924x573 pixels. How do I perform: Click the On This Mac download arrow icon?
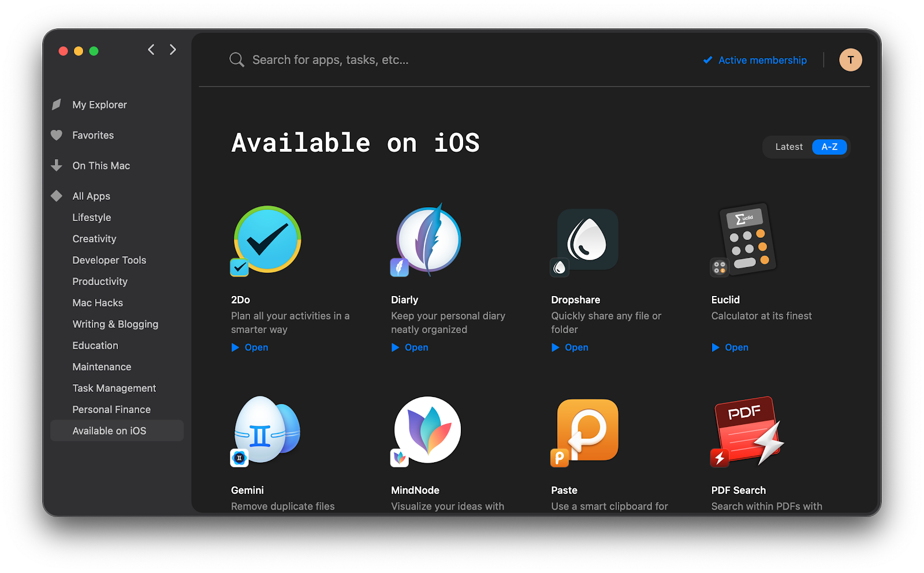click(x=57, y=166)
